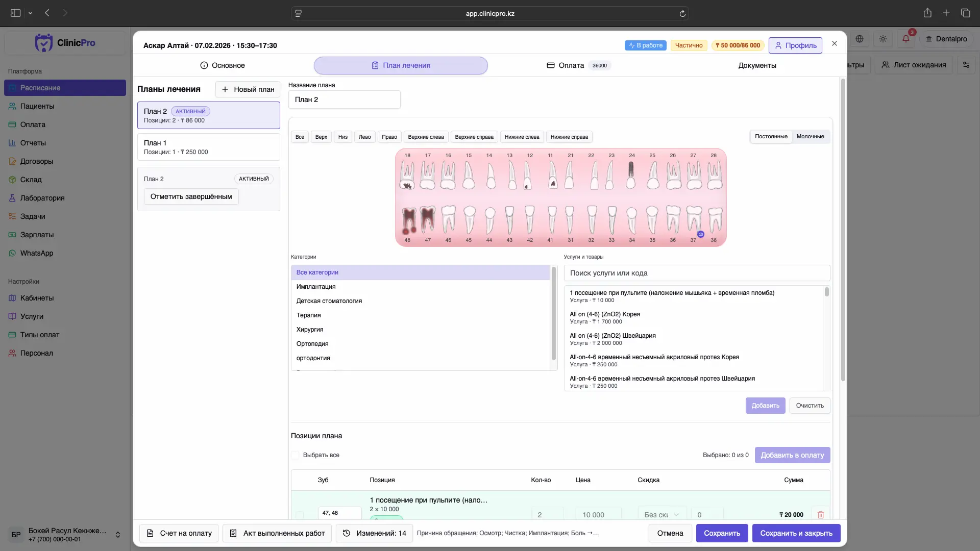Select tooth 18 on the dental chart
This screenshot has height=551, width=980.
pos(407,174)
